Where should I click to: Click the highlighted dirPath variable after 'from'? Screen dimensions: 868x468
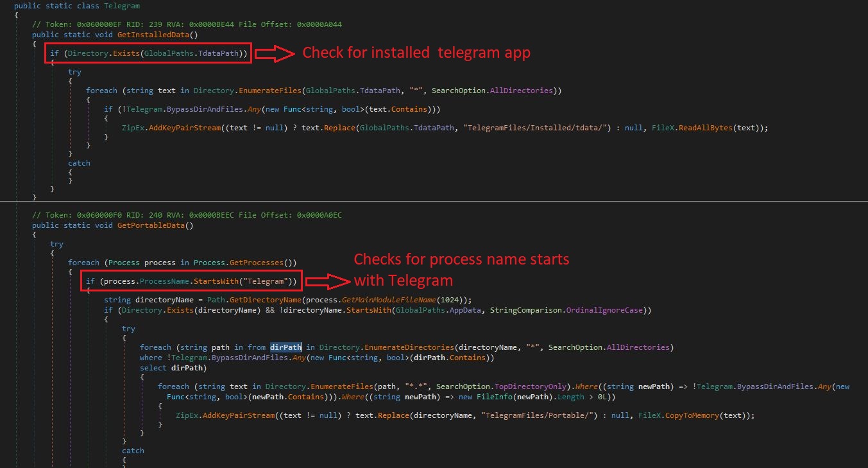coord(285,347)
